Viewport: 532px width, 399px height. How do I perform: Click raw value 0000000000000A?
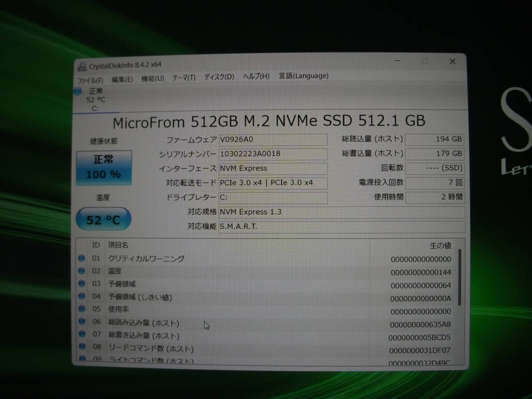pos(421,298)
